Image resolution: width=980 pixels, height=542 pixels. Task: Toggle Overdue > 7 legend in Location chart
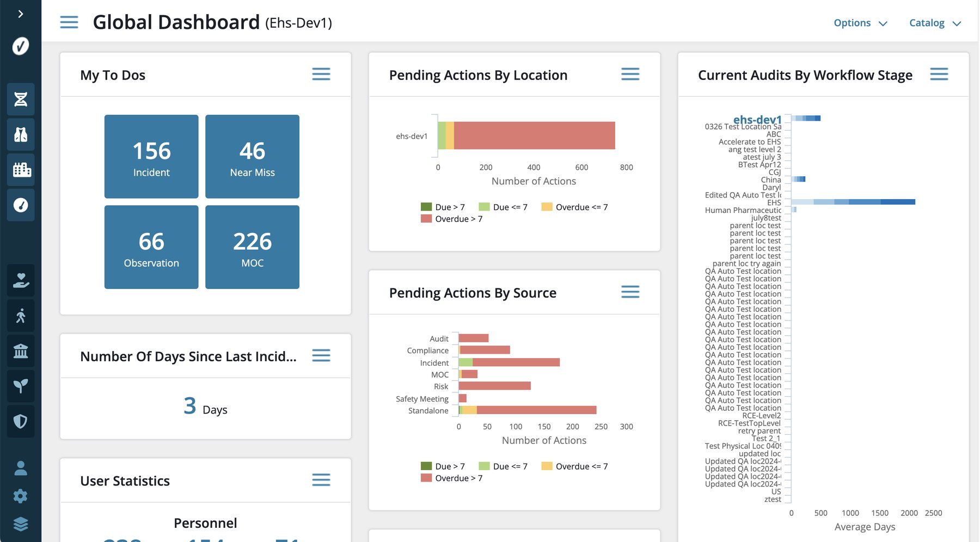coord(451,219)
